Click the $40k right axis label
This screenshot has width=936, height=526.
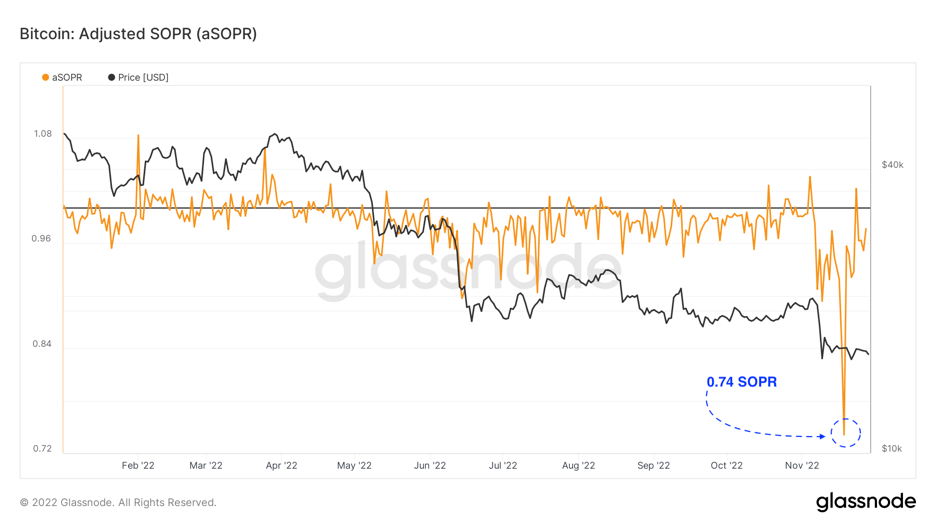tap(892, 165)
